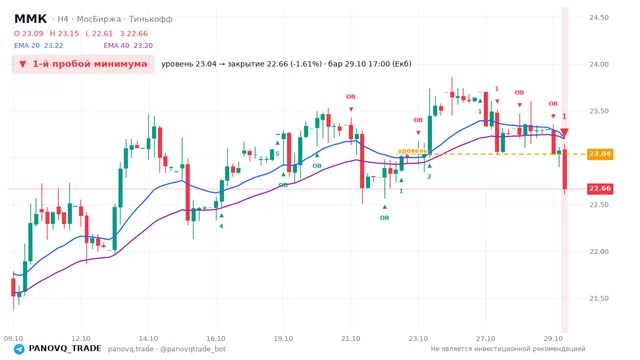Click the 29.10 date axis label

[x=553, y=338]
